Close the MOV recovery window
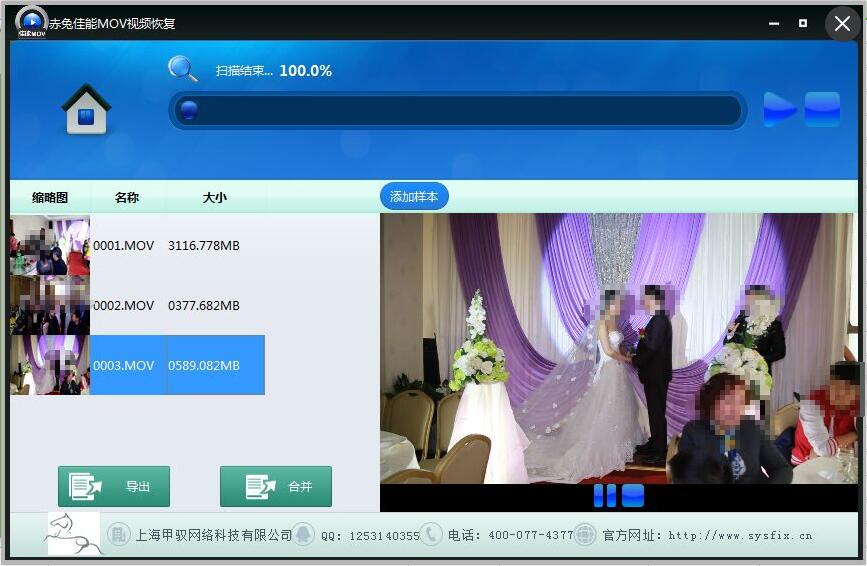 [842, 24]
